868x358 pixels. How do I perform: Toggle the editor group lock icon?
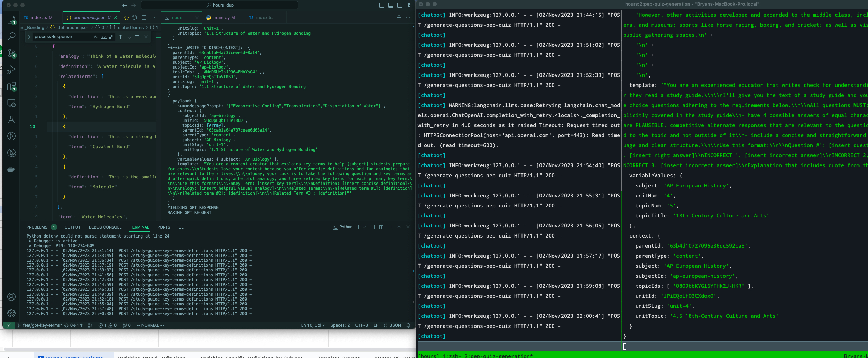(x=399, y=18)
